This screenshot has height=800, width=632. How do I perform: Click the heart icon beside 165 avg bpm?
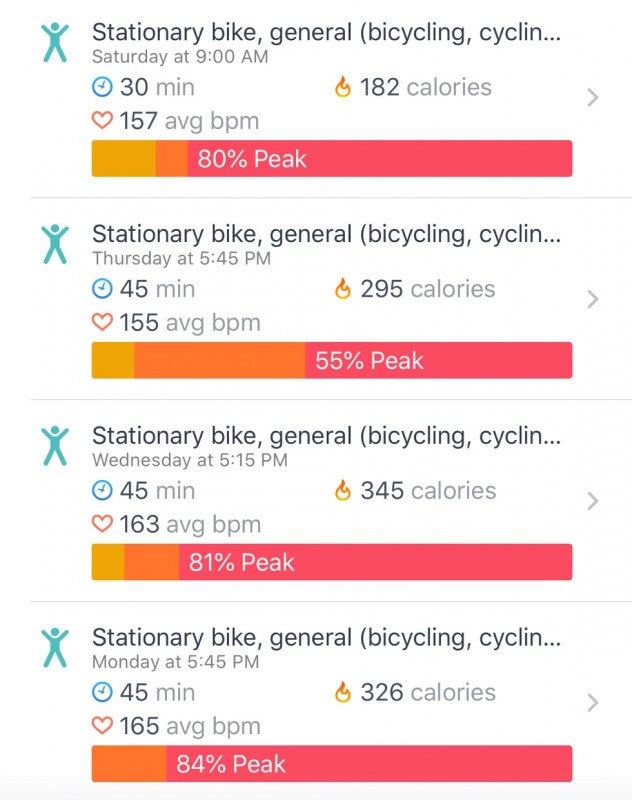pyautogui.click(x=103, y=727)
